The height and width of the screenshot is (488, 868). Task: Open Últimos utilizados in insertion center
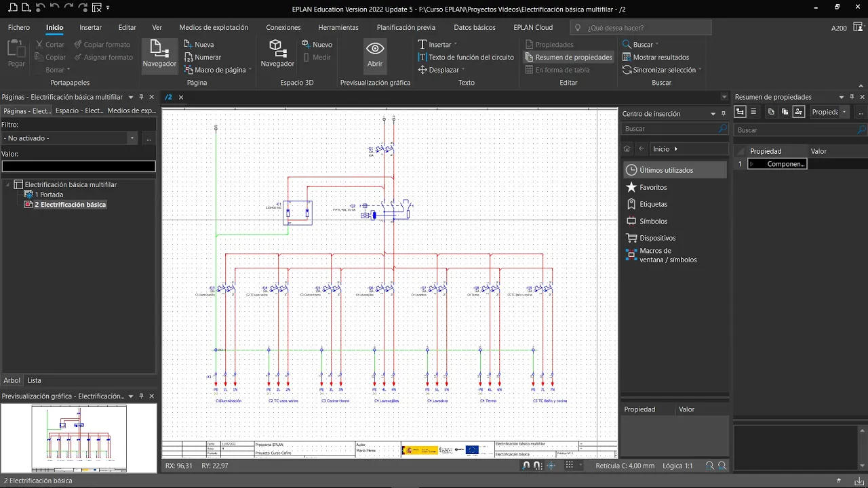(x=674, y=170)
